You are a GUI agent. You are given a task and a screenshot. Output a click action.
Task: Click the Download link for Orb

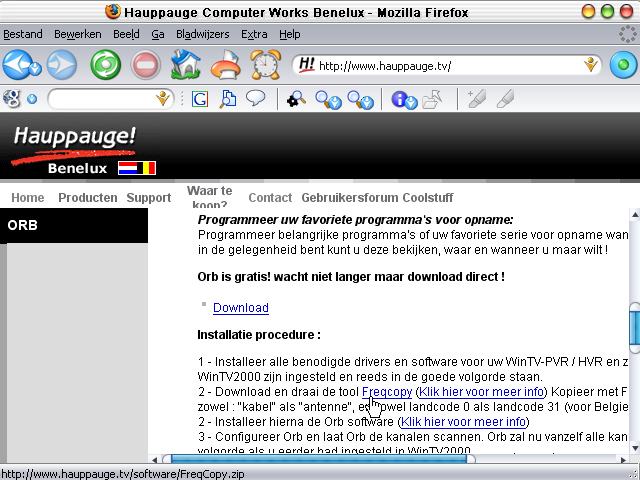(241, 308)
